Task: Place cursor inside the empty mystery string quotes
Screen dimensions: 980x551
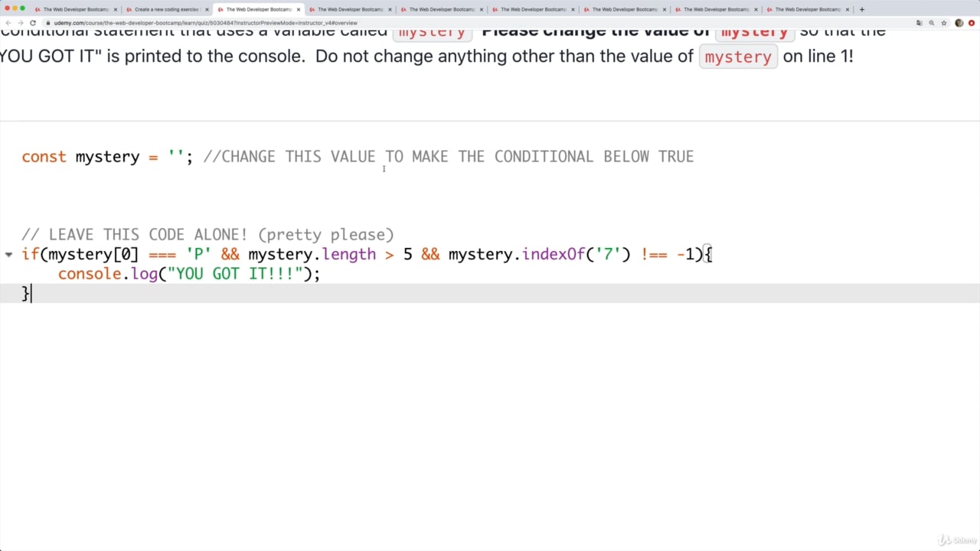Action: tap(176, 157)
